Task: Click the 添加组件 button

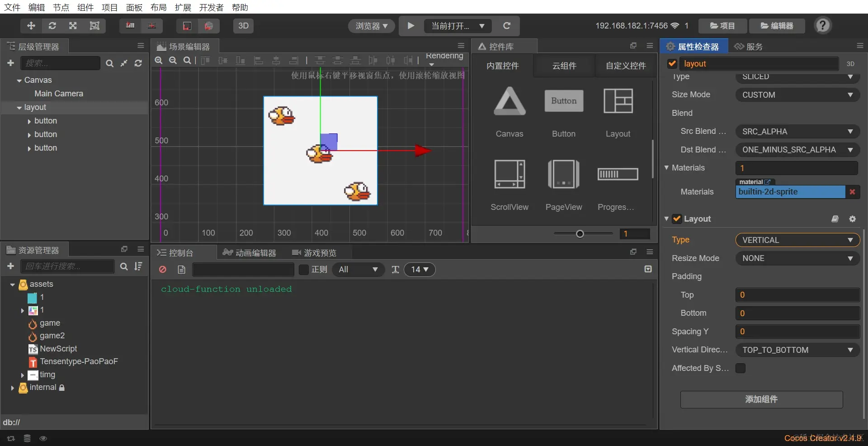Action: (x=761, y=399)
